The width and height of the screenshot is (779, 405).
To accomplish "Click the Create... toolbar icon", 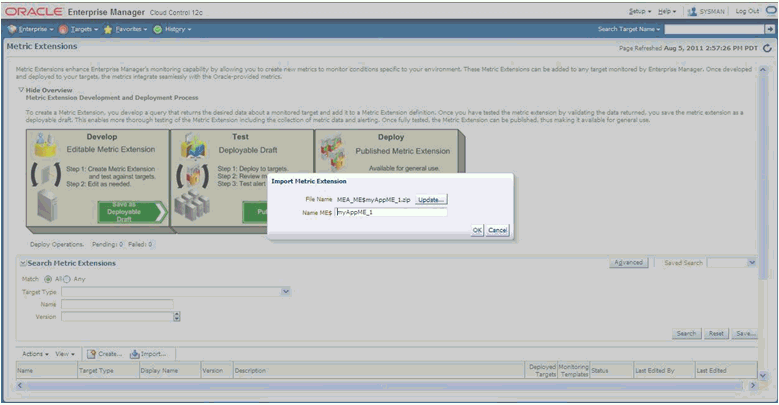I will point(91,354).
